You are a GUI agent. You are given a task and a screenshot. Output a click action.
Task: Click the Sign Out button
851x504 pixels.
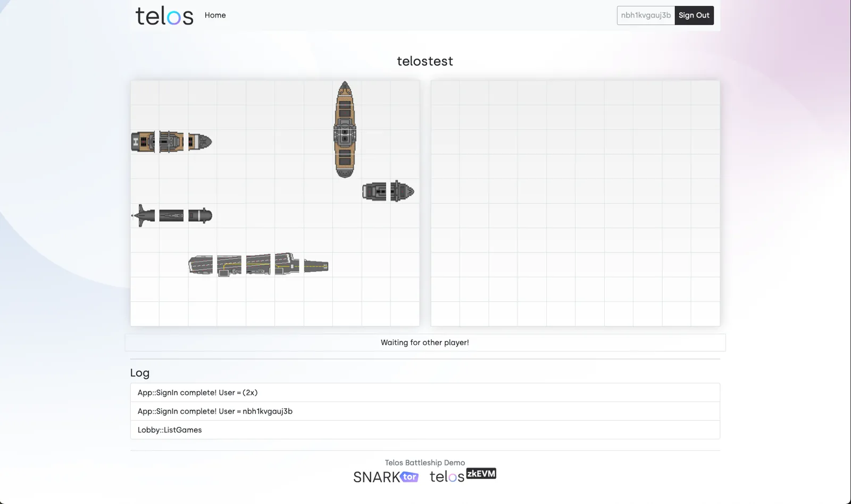pyautogui.click(x=694, y=15)
